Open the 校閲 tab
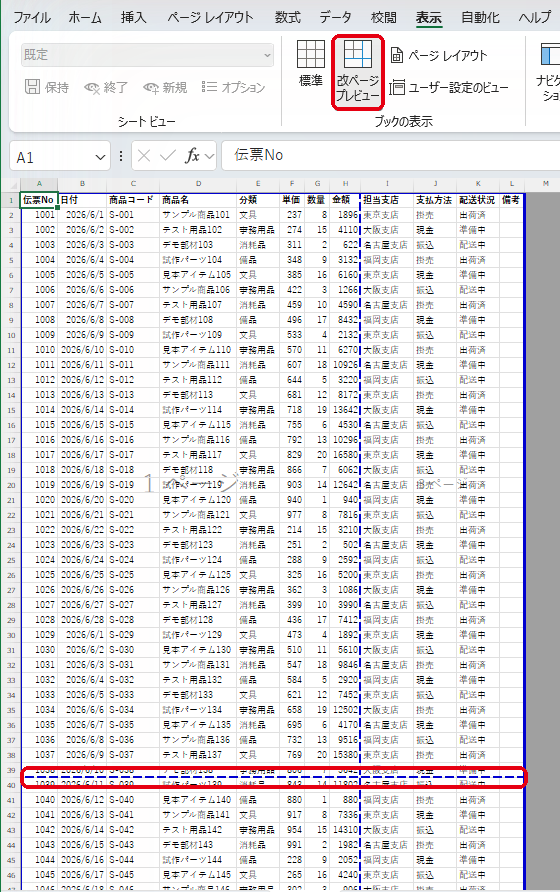The image size is (560, 892). pos(384,18)
